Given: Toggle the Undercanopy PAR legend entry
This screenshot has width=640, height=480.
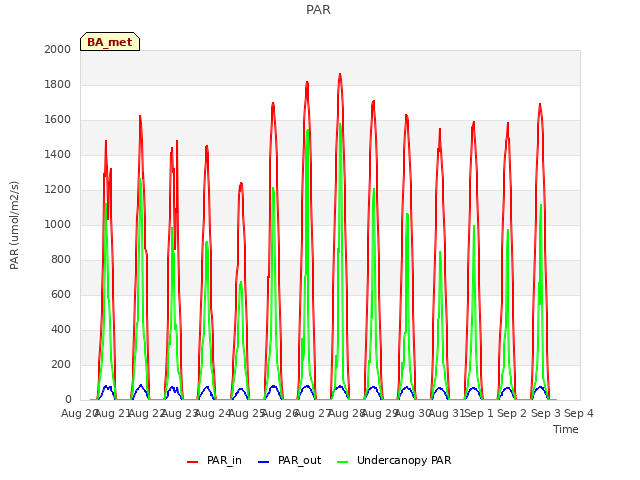Looking at the screenshot, I should [x=394, y=460].
